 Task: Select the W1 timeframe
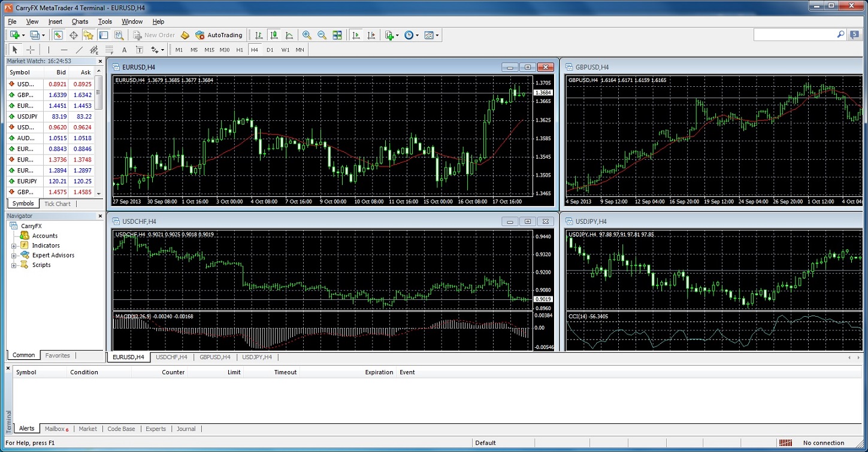point(285,50)
